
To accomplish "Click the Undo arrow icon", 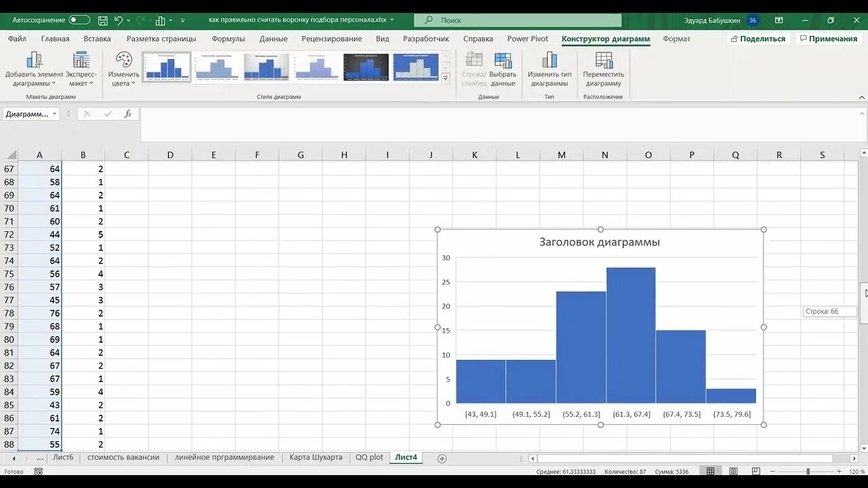I will 119,20.
